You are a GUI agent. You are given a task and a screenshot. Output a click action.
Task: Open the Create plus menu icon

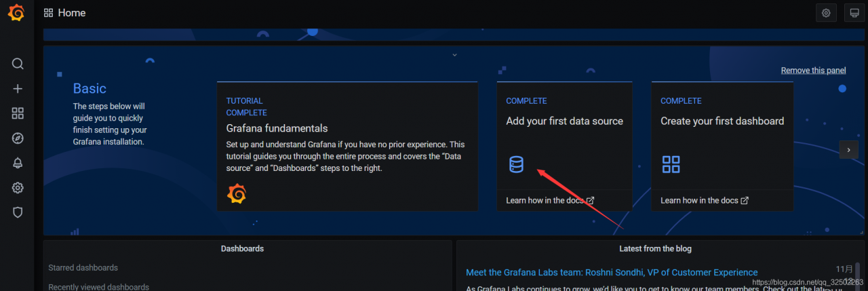click(18, 89)
